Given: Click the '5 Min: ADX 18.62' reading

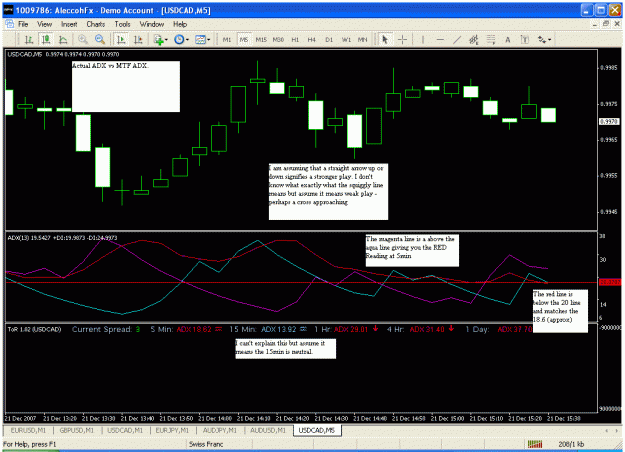Looking at the screenshot, I should point(186,329).
